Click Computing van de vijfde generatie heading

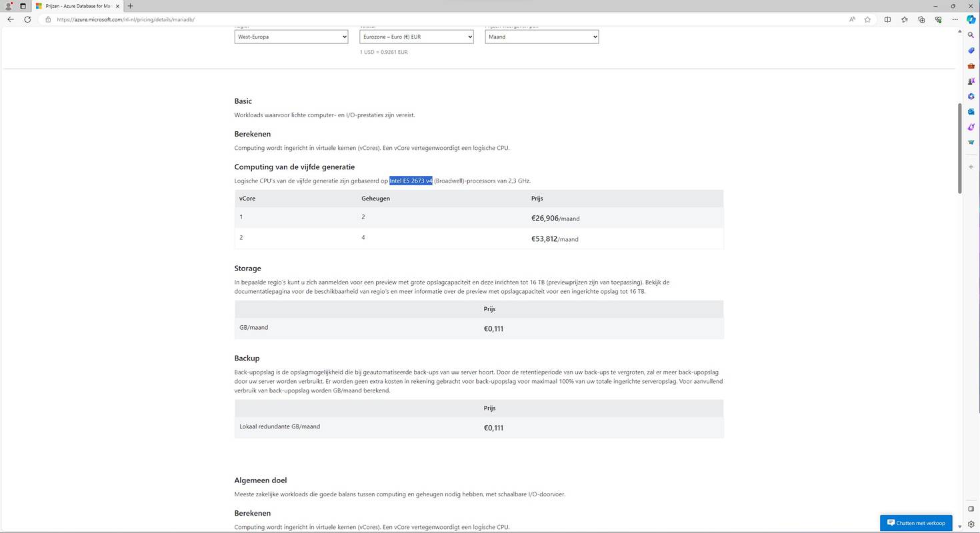click(295, 167)
